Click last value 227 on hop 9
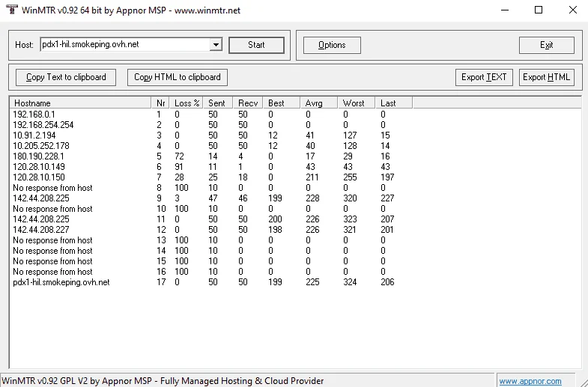 (387, 198)
